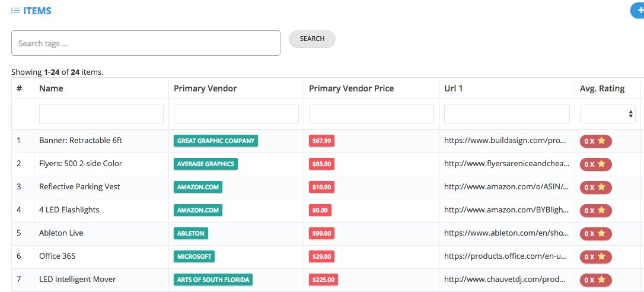Click the flyersareniceandchea URL text
Viewport: 644px width, 292px height.
coord(507,163)
